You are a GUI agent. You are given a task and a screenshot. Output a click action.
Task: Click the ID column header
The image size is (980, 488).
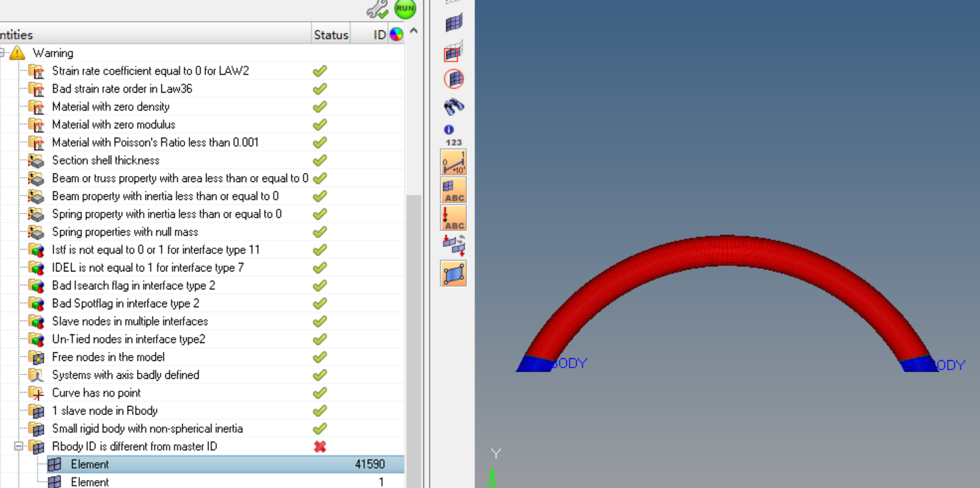coord(379,34)
